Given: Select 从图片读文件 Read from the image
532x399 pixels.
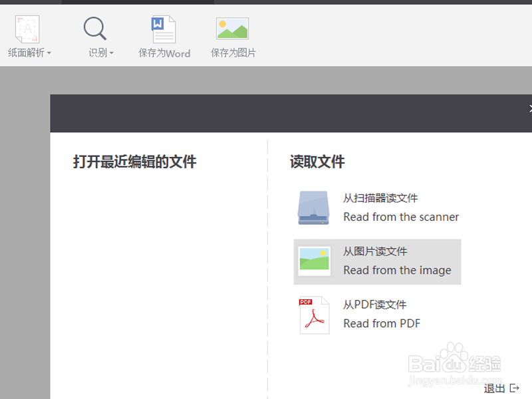Looking at the screenshot, I should [x=377, y=261].
